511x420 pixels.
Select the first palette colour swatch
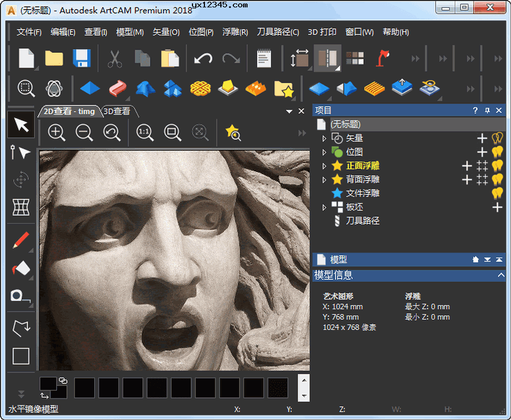click(85, 388)
